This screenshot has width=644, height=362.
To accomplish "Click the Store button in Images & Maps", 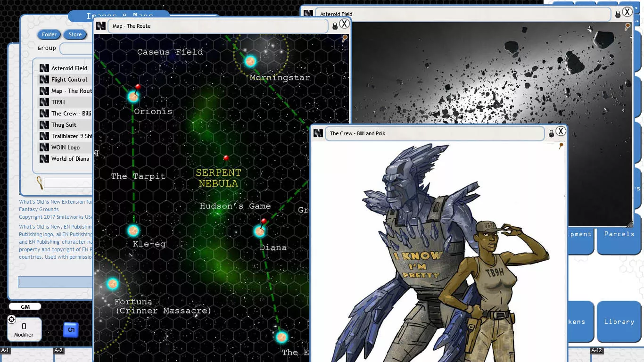I will [x=75, y=34].
